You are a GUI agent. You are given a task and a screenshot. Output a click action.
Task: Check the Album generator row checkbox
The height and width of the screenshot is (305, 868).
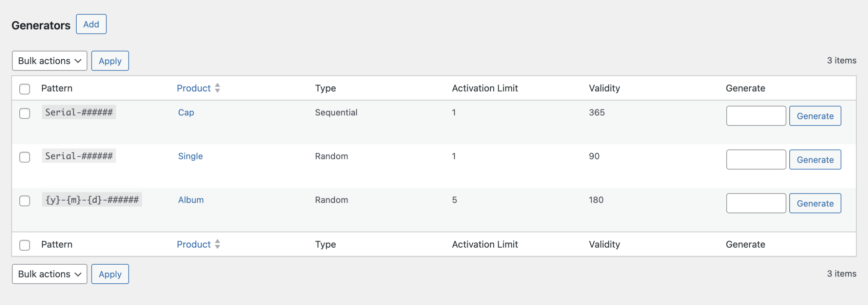tap(25, 201)
